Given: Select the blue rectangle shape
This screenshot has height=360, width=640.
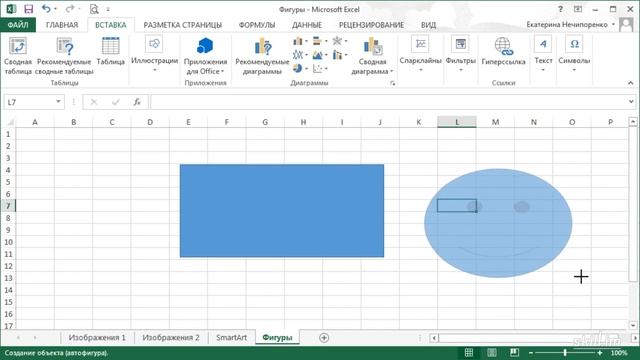Looking at the screenshot, I should click(282, 211).
